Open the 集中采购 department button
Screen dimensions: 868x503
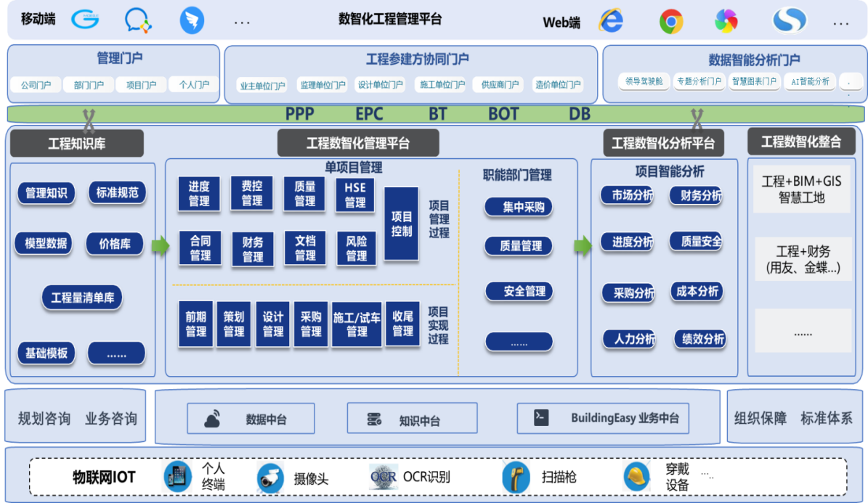(x=519, y=208)
